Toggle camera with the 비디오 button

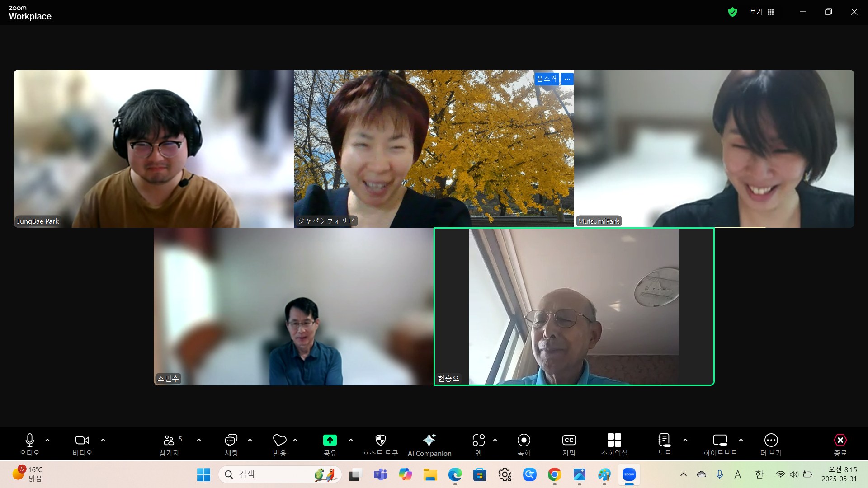pyautogui.click(x=82, y=445)
